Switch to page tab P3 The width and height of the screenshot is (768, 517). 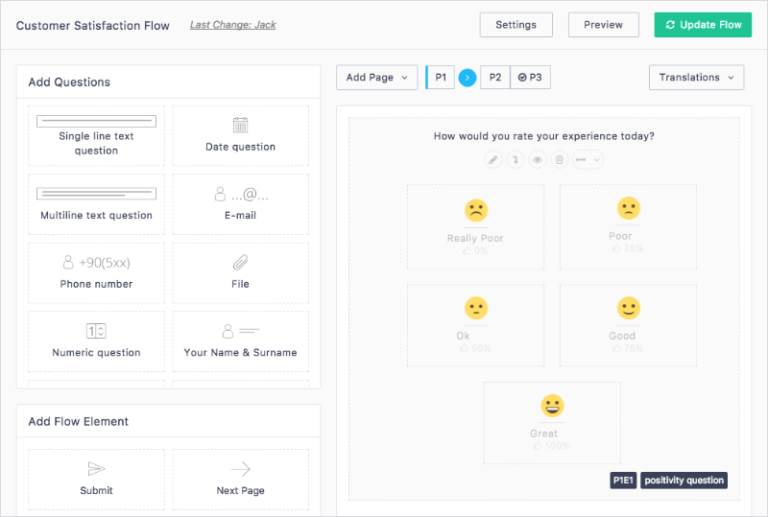tap(530, 78)
